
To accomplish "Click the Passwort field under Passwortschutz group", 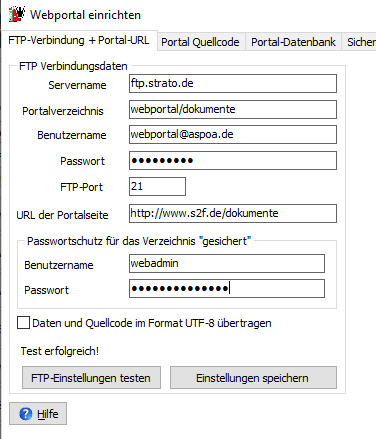I will (x=227, y=288).
